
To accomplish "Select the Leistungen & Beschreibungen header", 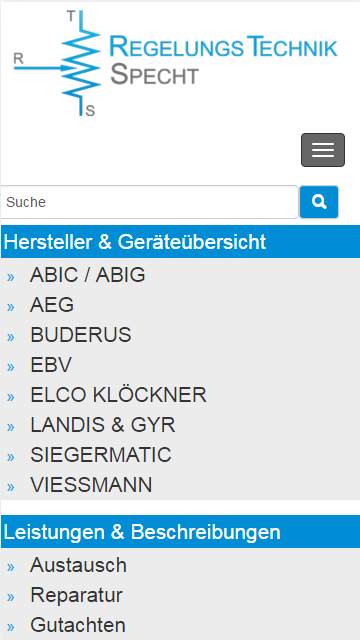I will [x=180, y=532].
